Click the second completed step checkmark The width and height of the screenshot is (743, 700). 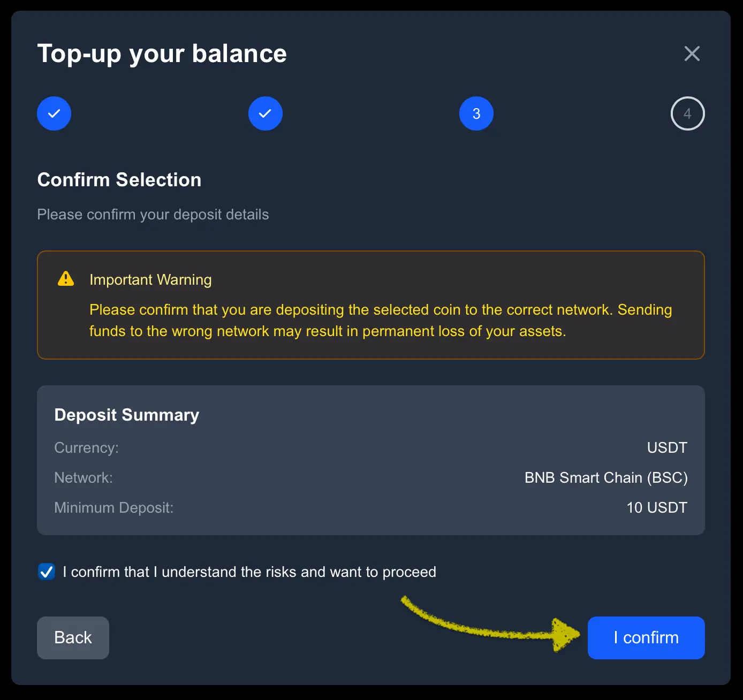pyautogui.click(x=266, y=113)
